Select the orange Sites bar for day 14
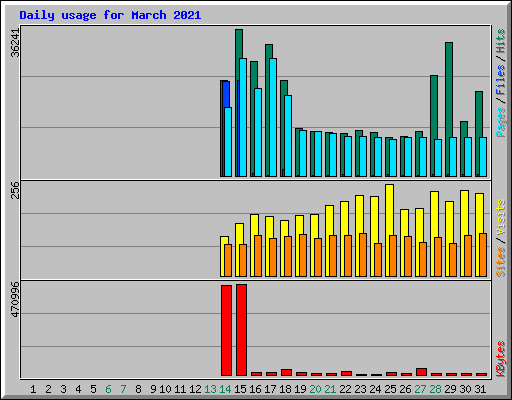The width and height of the screenshot is (512, 400). point(228,260)
